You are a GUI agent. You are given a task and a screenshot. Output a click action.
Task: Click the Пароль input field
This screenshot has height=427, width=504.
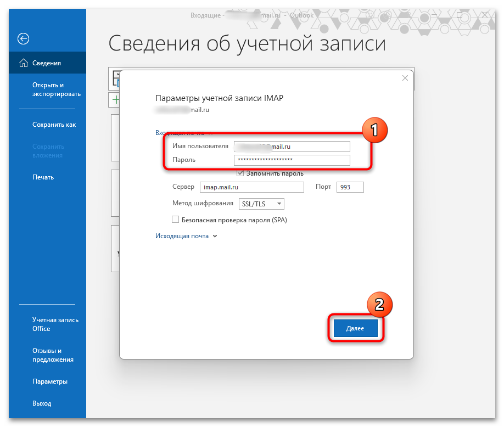[x=292, y=160]
